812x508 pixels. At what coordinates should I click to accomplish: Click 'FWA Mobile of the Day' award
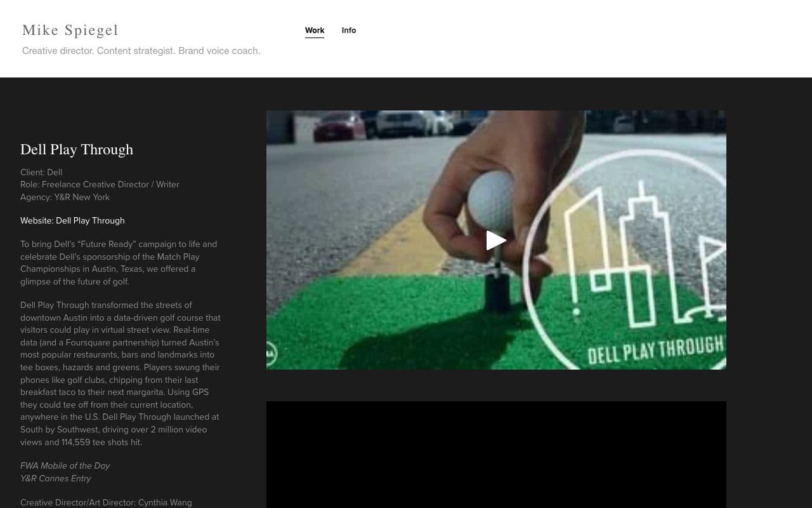click(x=65, y=465)
